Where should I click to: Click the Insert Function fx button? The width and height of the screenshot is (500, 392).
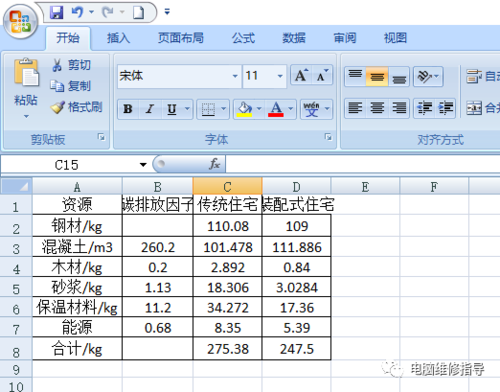[214, 164]
